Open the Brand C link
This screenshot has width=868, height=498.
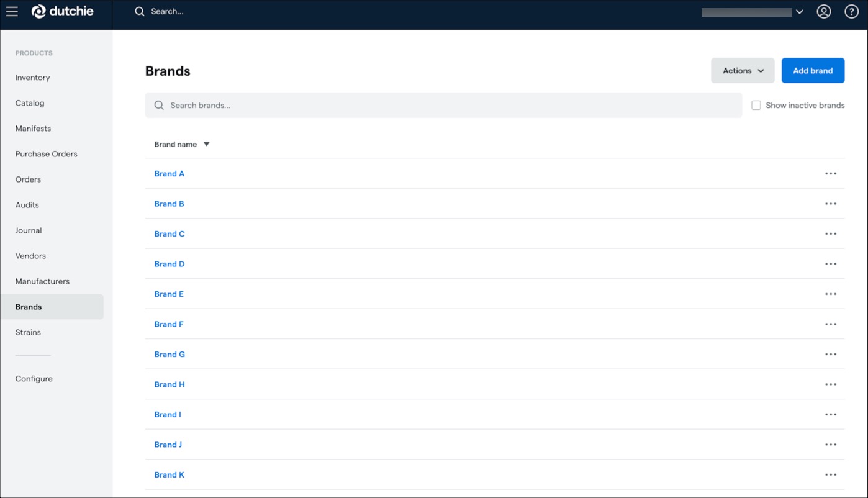pos(170,234)
